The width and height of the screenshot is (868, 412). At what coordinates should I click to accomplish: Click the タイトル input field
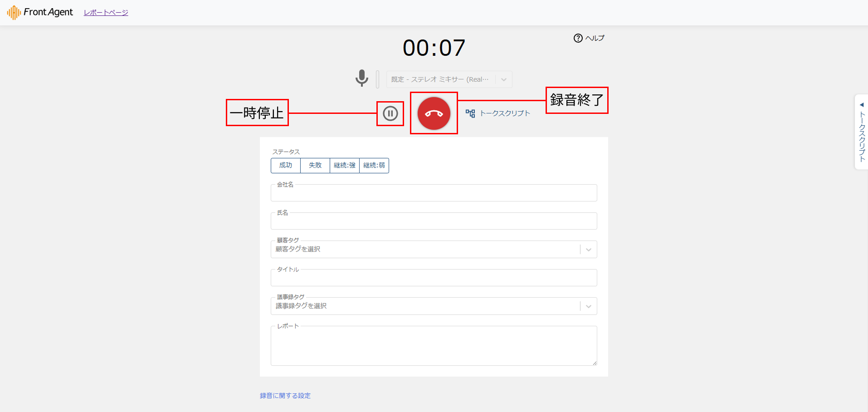(434, 279)
